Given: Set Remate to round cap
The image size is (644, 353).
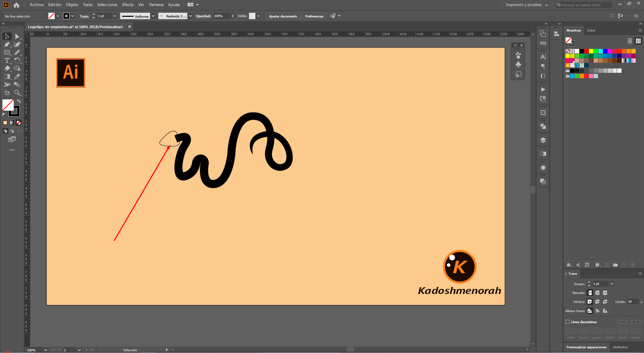Looking at the screenshot, I should pyautogui.click(x=597, y=293).
